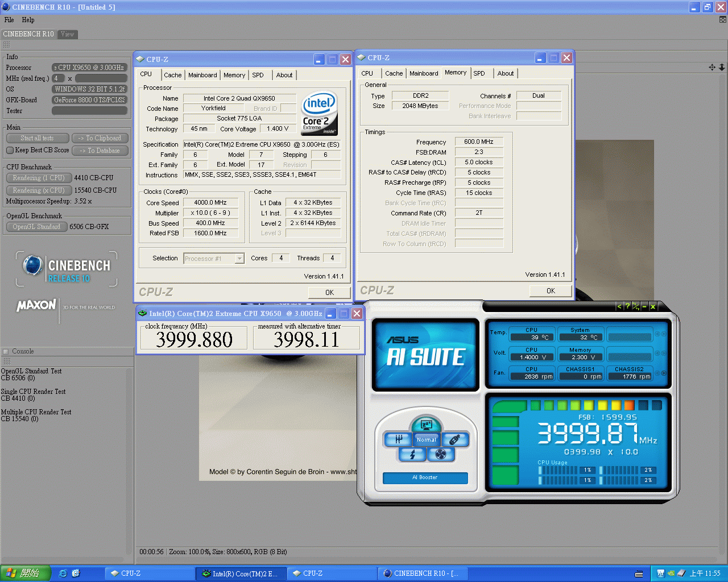Enable the Keep Best CB Score checkbox
Image resolution: width=728 pixels, height=582 pixels.
10,151
